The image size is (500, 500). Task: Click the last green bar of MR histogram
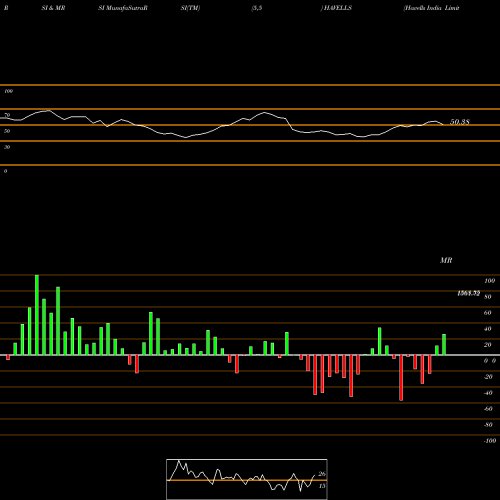click(x=444, y=345)
